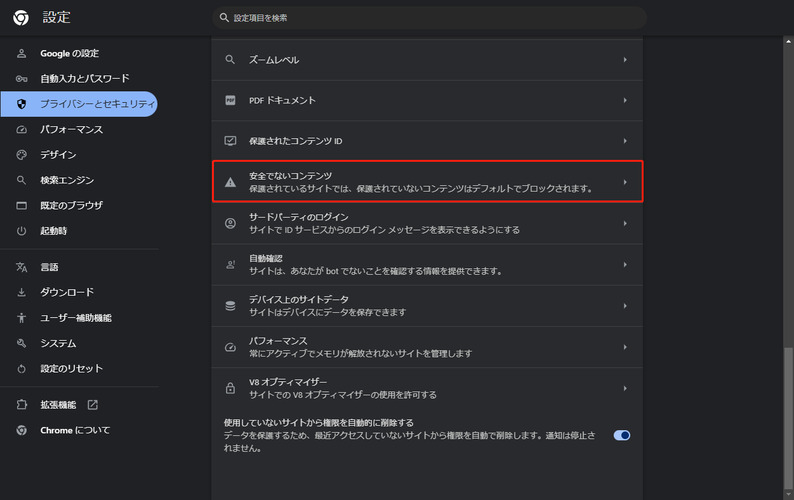This screenshot has width=794, height=500.
Task: Open 検索エンジン settings section
Action: point(67,180)
